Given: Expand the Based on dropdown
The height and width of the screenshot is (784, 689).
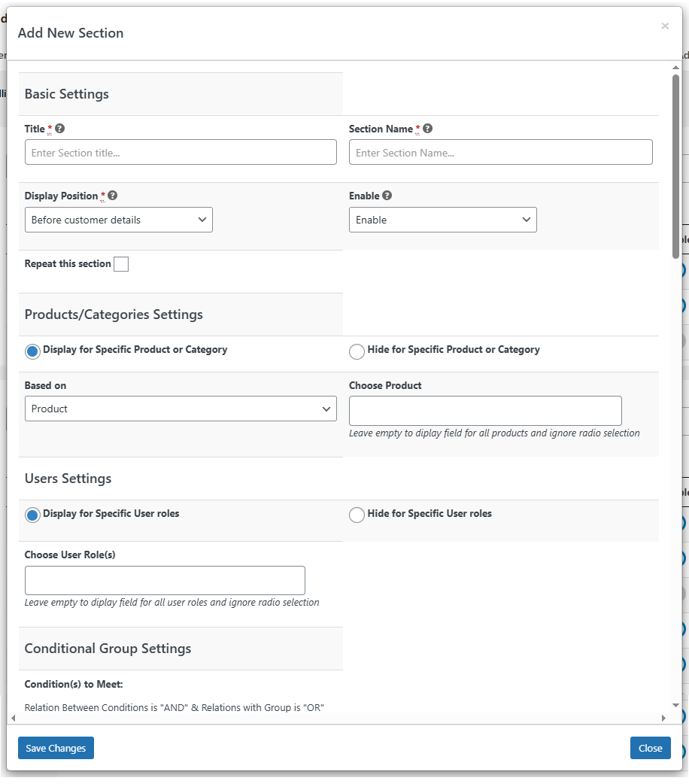Looking at the screenshot, I should [181, 409].
